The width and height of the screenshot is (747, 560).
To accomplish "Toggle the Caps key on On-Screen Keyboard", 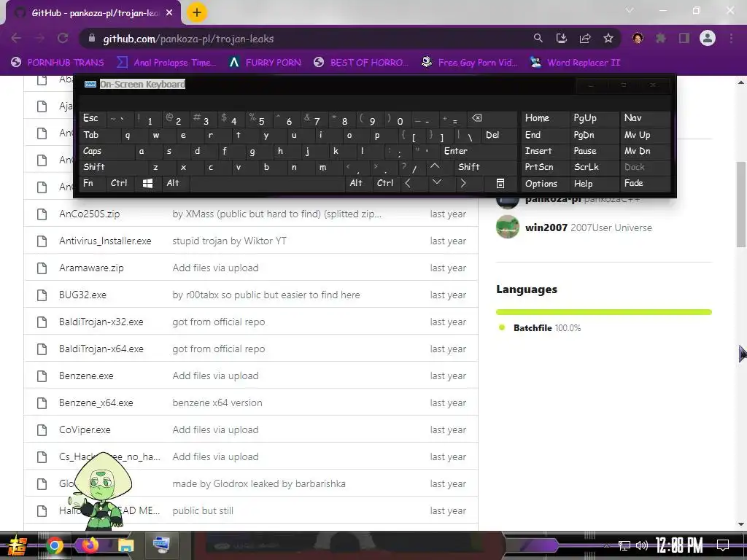I will [x=107, y=151].
